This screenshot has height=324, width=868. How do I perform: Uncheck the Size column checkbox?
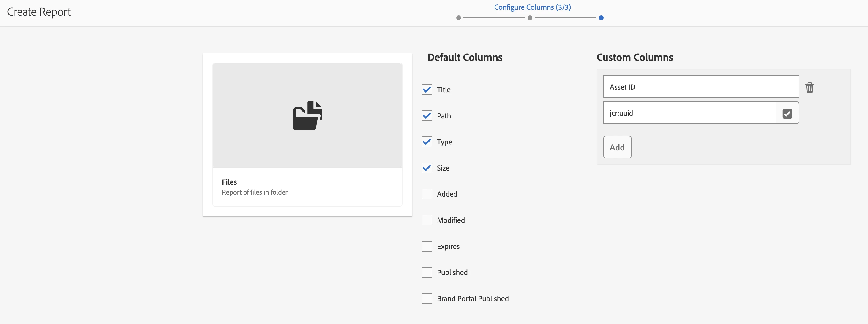tap(427, 168)
